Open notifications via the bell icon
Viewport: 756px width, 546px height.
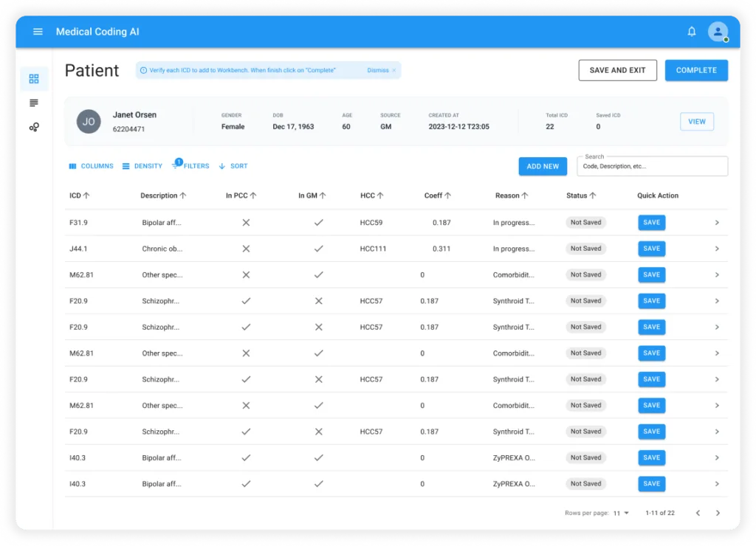[x=692, y=32]
